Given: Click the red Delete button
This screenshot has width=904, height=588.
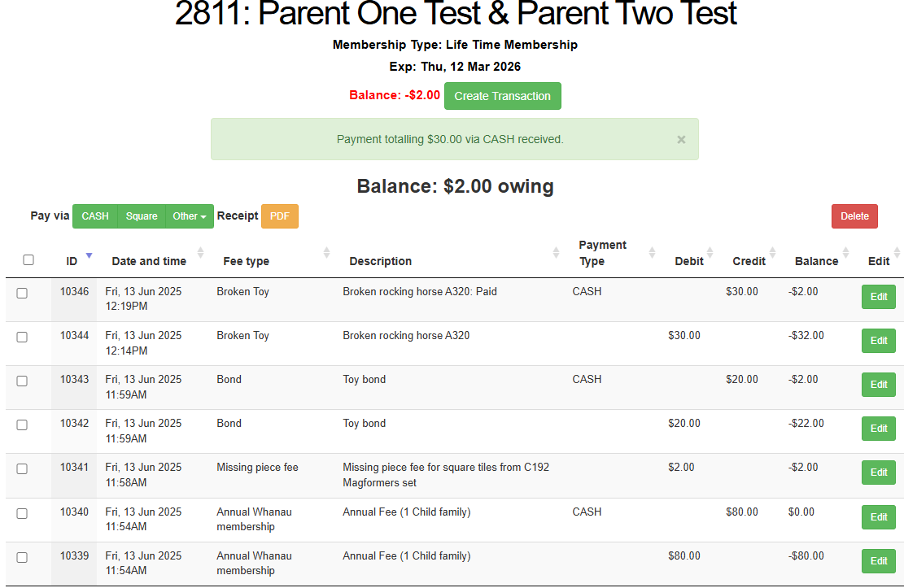Looking at the screenshot, I should point(854,216).
